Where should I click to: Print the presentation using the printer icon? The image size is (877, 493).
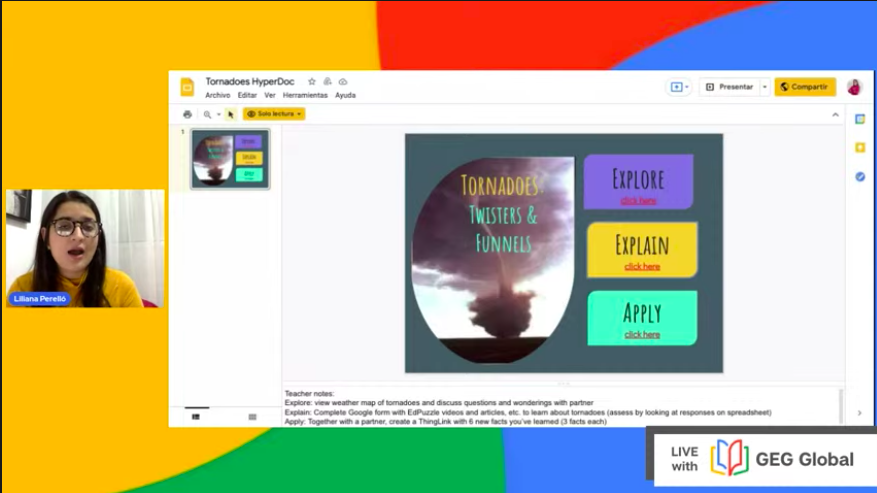click(187, 114)
